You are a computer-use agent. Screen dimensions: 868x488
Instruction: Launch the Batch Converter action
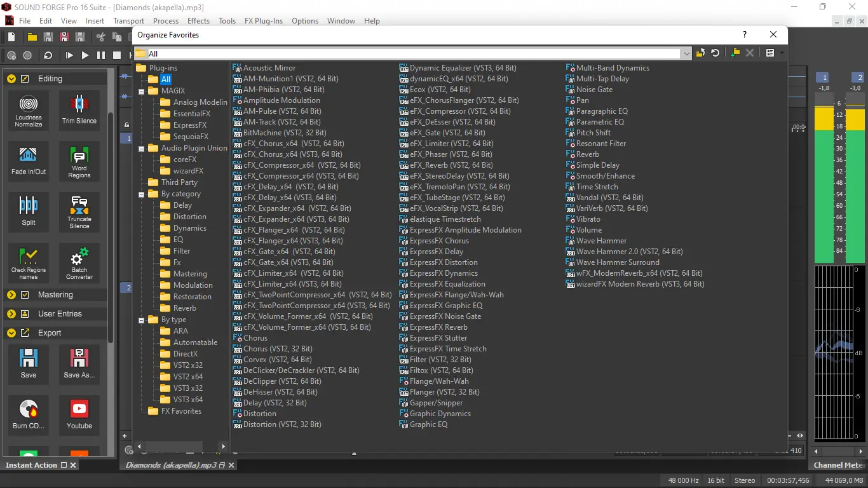[79, 263]
